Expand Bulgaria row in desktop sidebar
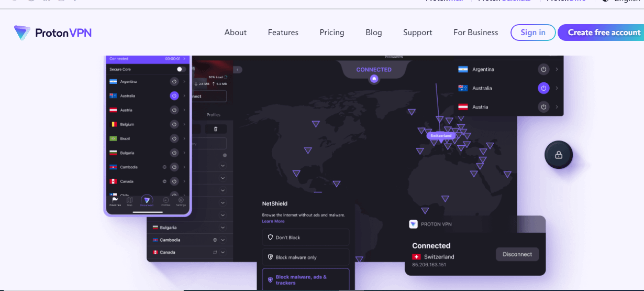This screenshot has height=291, width=644. 223,228
